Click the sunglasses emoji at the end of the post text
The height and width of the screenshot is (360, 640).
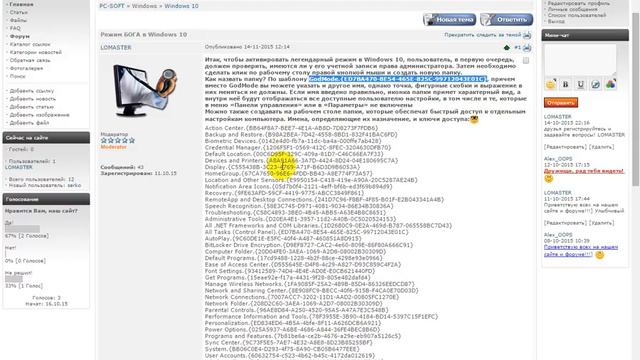pyautogui.click(x=474, y=120)
